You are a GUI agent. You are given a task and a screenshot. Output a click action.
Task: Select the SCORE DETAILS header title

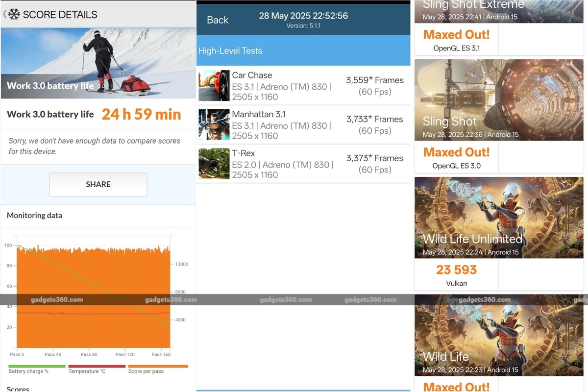pos(60,14)
